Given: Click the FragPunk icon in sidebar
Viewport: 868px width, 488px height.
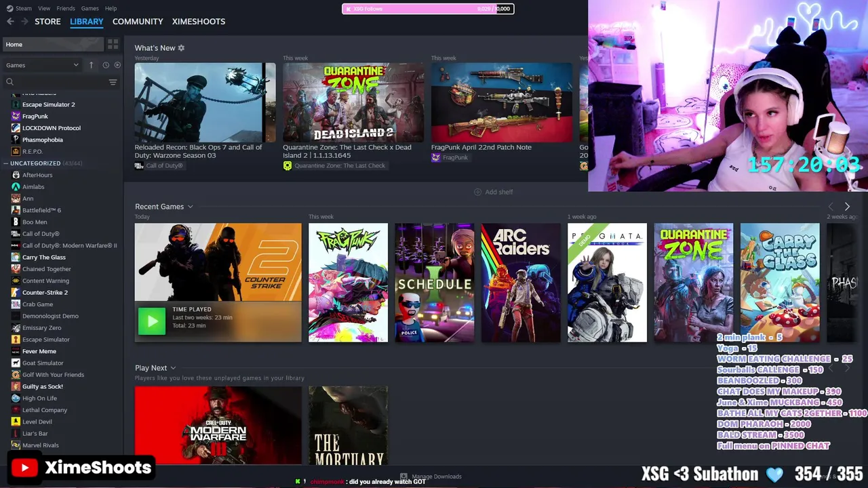Looking at the screenshot, I should click(16, 116).
